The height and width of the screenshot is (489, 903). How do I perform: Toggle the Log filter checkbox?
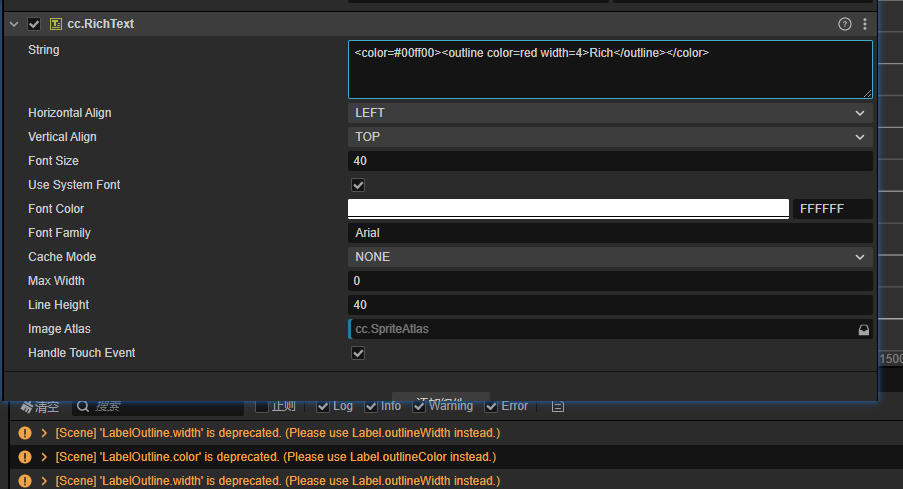click(323, 407)
